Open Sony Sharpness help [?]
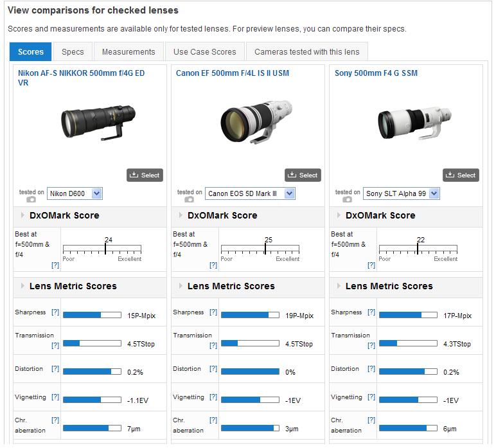The image size is (496, 448). 371,312
